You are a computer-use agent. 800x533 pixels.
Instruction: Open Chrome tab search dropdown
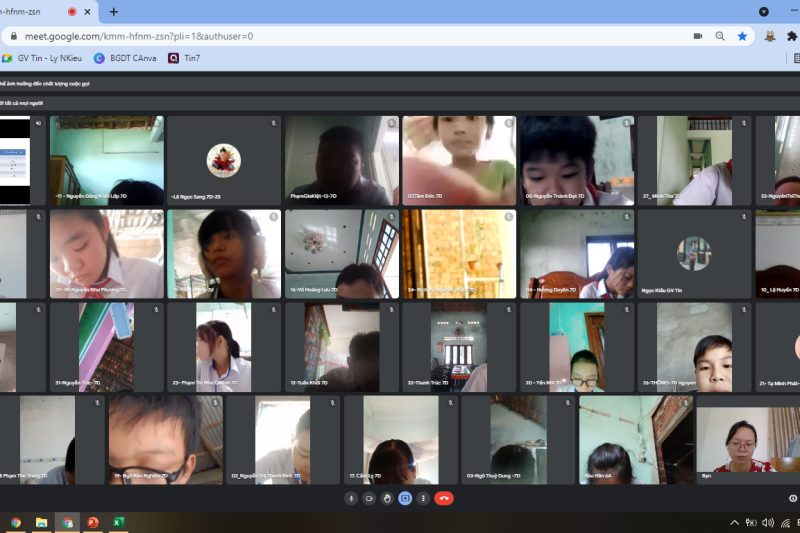[764, 12]
